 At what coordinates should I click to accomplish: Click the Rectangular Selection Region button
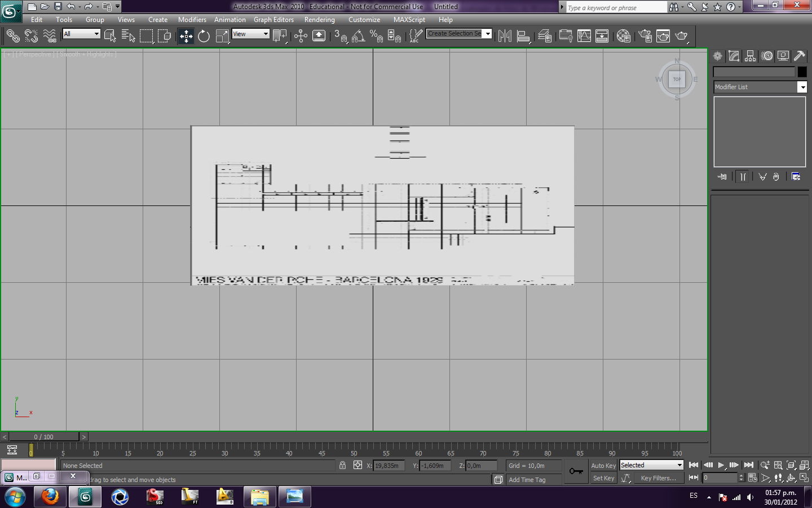coord(146,36)
